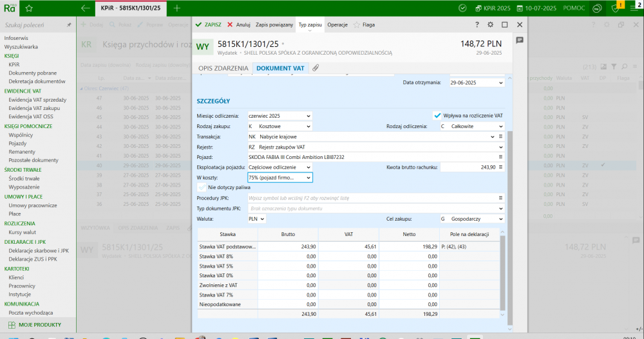Pin the command search panel

[x=70, y=24]
